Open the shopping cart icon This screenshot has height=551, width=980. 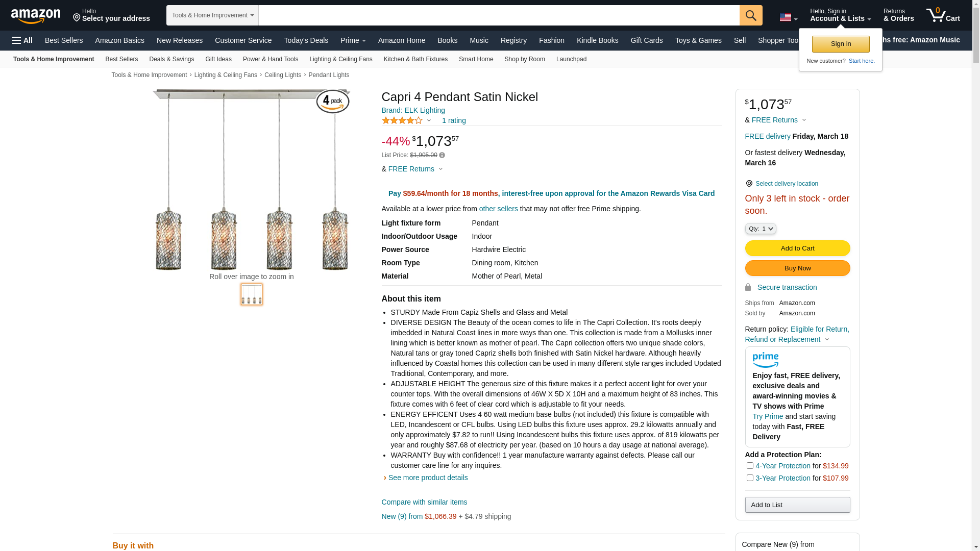coord(942,15)
